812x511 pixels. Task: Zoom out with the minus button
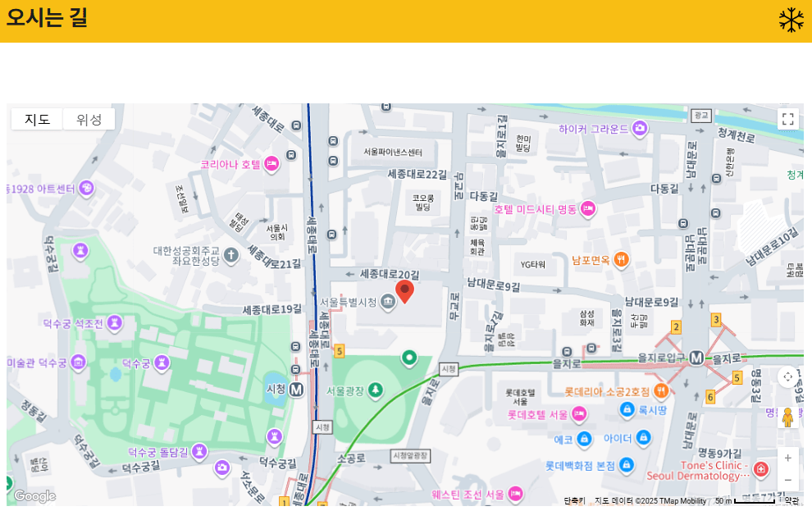click(787, 480)
